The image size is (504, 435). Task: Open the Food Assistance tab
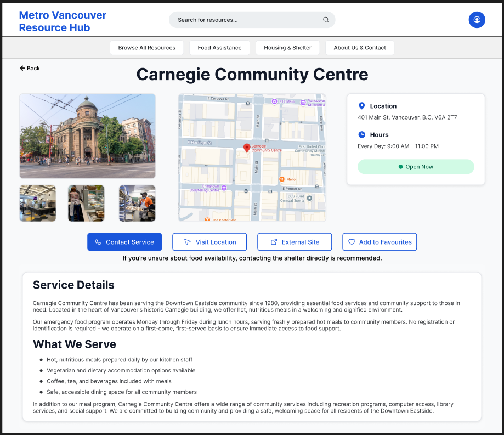[x=219, y=48]
